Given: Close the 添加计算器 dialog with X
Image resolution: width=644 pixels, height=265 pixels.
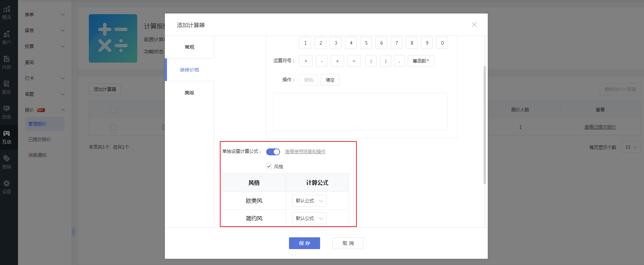Looking at the screenshot, I should coord(474,25).
